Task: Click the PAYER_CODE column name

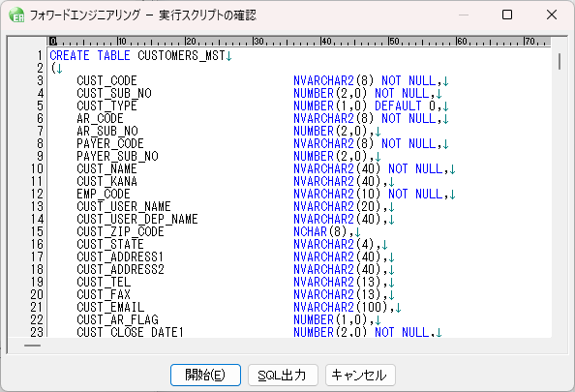Action: pyautogui.click(x=110, y=143)
